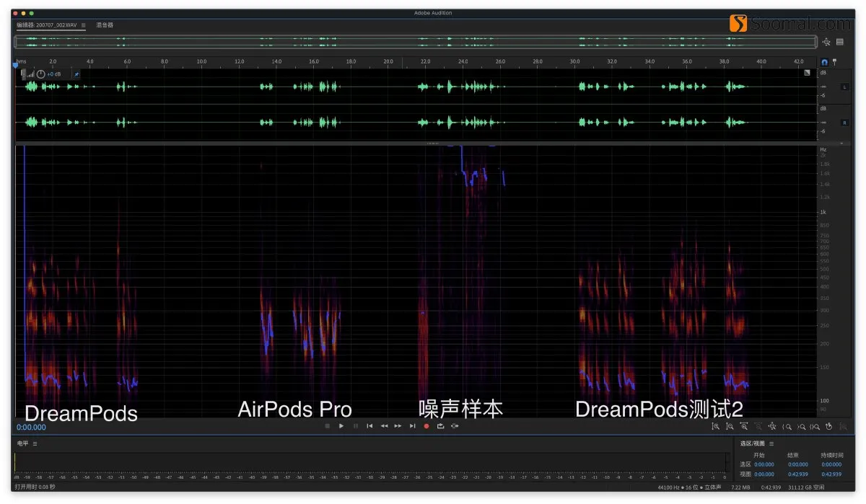Start recording with the red Record button

click(426, 426)
